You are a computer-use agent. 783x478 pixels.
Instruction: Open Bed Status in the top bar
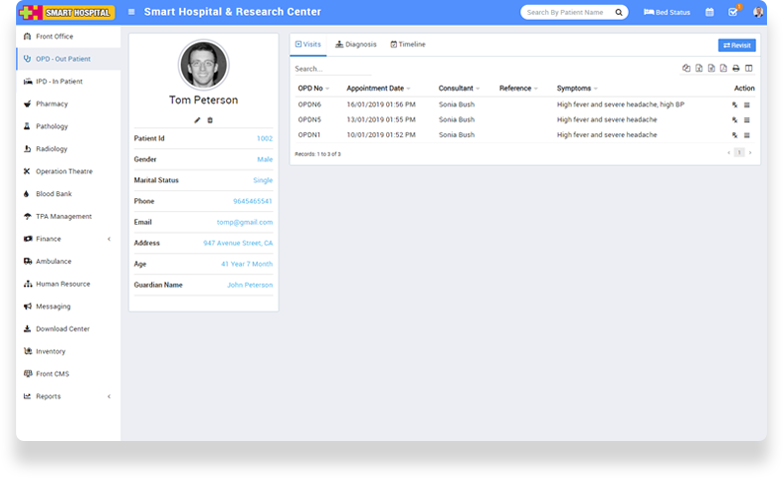click(667, 12)
